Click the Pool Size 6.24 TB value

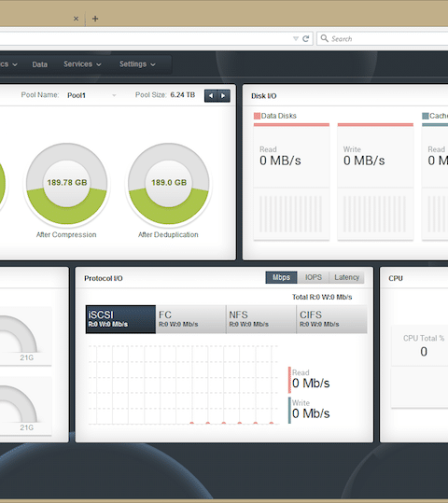click(x=183, y=95)
